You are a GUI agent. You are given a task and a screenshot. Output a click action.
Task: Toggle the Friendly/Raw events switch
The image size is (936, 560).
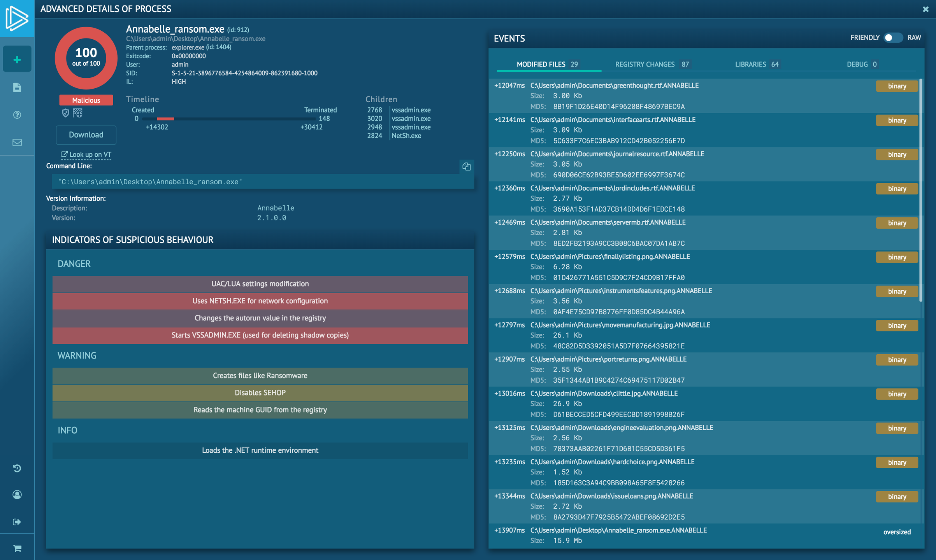tap(893, 38)
